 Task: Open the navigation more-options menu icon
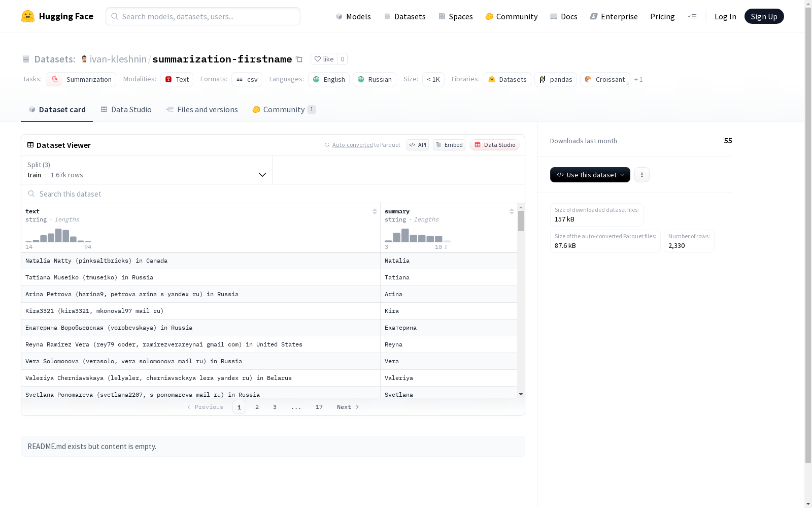[692, 16]
